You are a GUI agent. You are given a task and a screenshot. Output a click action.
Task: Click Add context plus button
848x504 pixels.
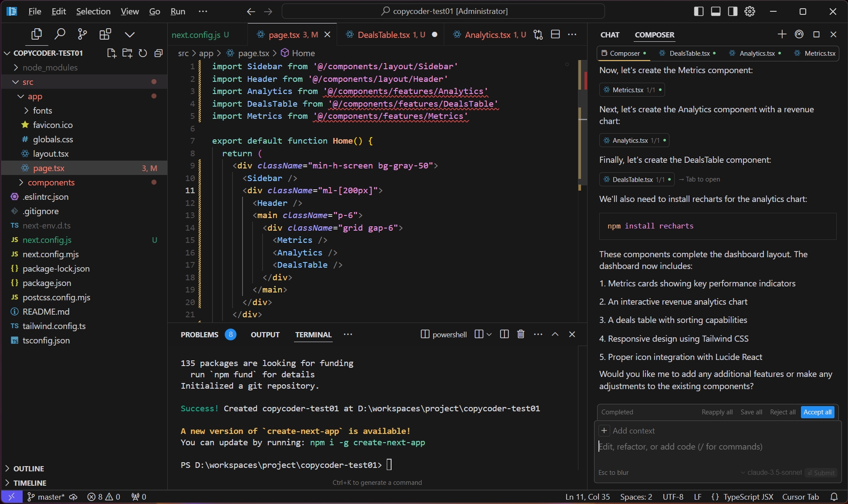[x=604, y=430]
